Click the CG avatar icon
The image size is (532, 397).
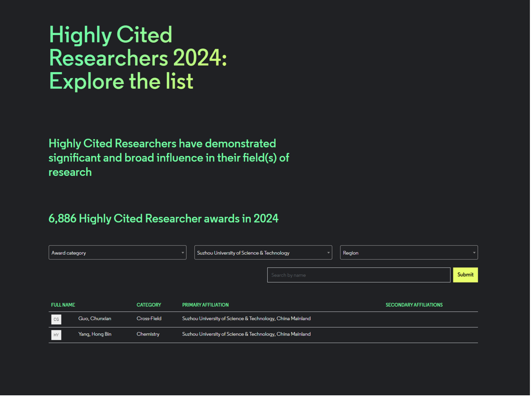pos(56,321)
